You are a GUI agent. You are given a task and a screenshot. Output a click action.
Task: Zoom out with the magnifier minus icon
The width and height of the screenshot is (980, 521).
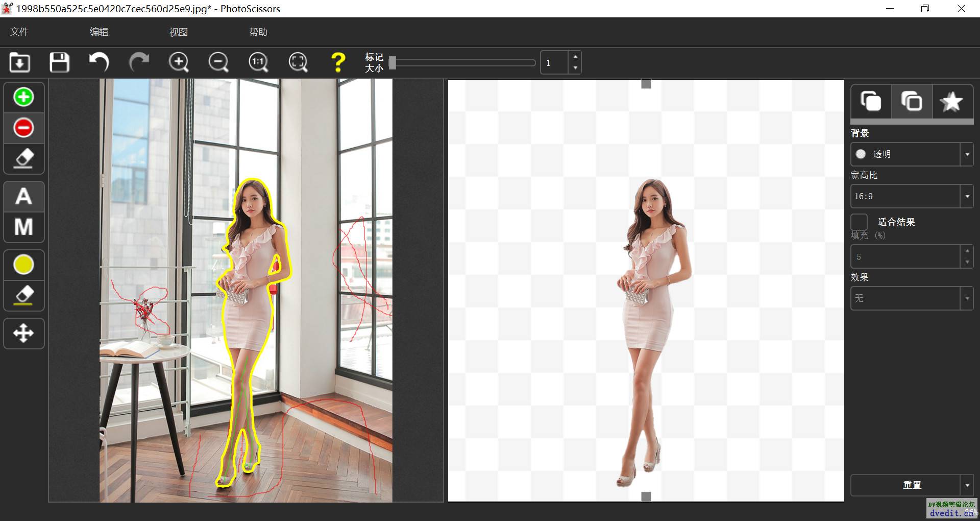218,63
